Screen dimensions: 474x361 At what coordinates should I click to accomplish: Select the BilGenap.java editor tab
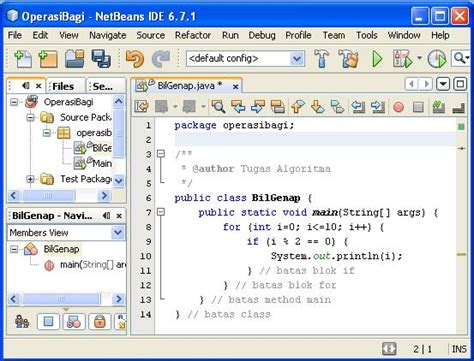pyautogui.click(x=186, y=86)
